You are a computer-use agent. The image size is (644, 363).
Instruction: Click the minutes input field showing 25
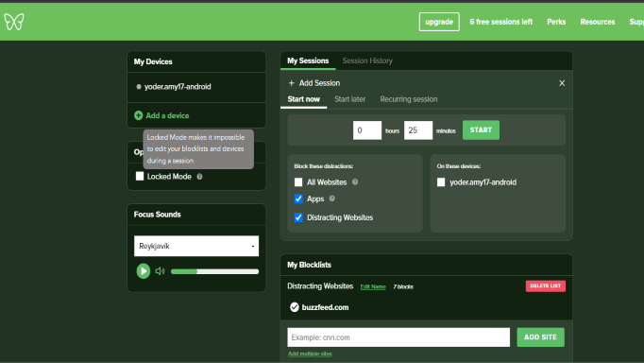418,130
